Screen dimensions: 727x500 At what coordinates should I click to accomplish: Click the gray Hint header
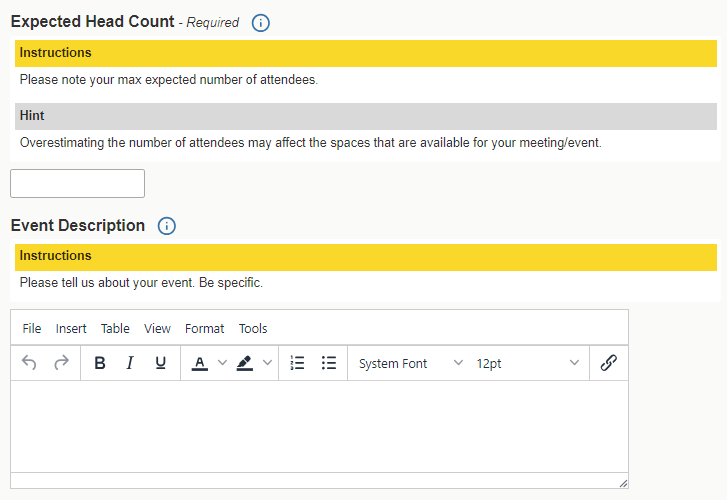(x=366, y=116)
